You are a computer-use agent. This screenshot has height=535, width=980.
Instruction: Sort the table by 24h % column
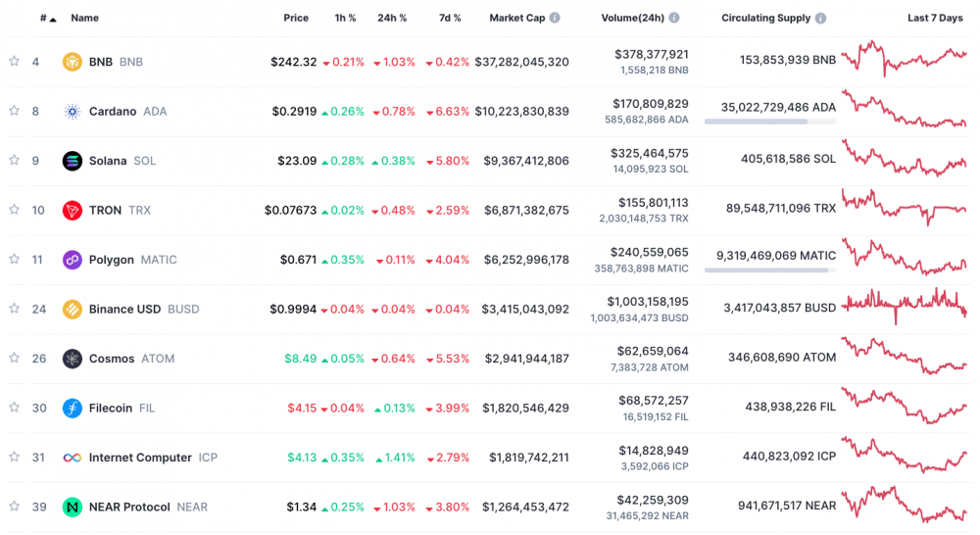(x=392, y=19)
